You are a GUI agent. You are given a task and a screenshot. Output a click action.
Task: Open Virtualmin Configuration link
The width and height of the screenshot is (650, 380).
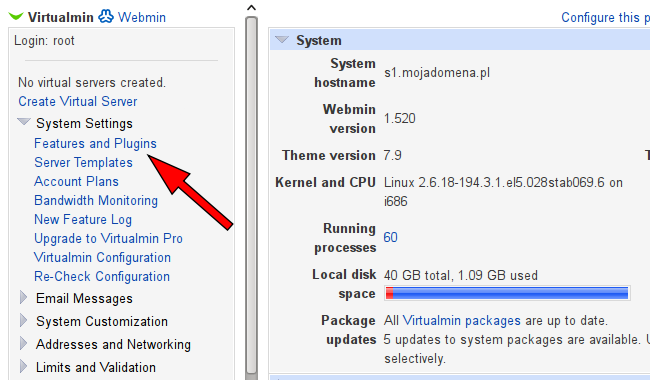coord(102,257)
